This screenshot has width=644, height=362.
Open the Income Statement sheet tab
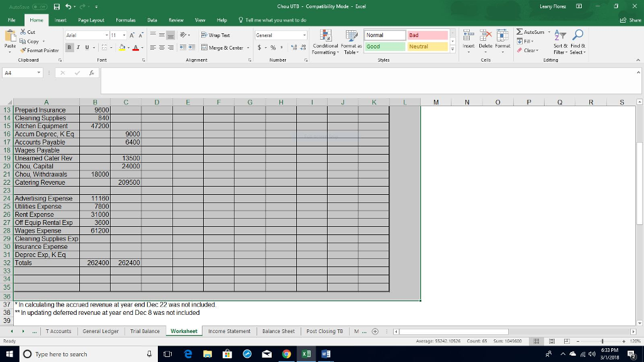pyautogui.click(x=229, y=331)
